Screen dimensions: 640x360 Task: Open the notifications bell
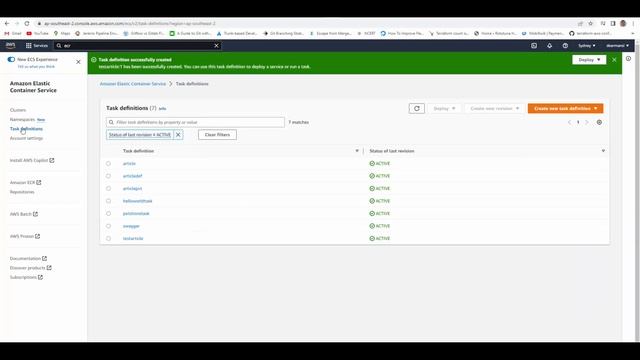tap(549, 46)
